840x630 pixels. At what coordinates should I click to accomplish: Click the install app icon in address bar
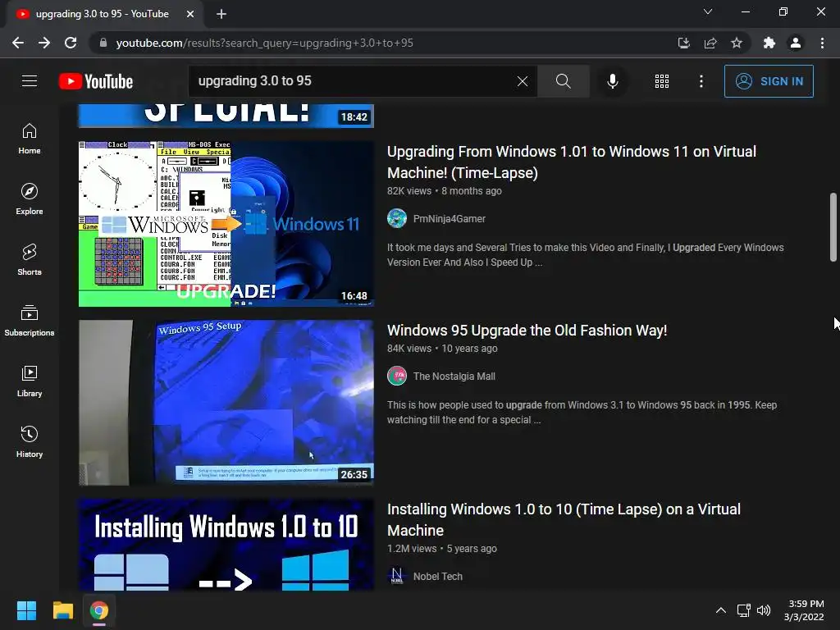click(x=683, y=43)
